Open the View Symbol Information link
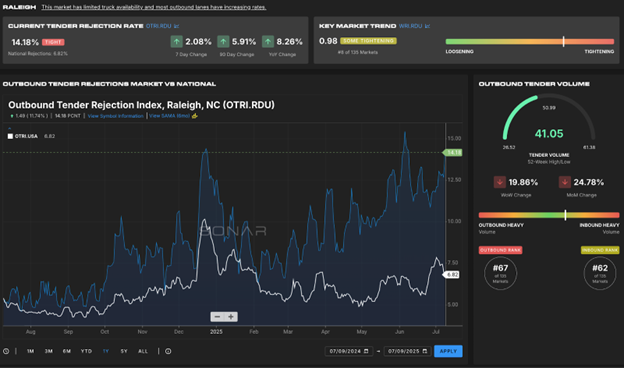This screenshot has height=368, width=624. pos(115,116)
